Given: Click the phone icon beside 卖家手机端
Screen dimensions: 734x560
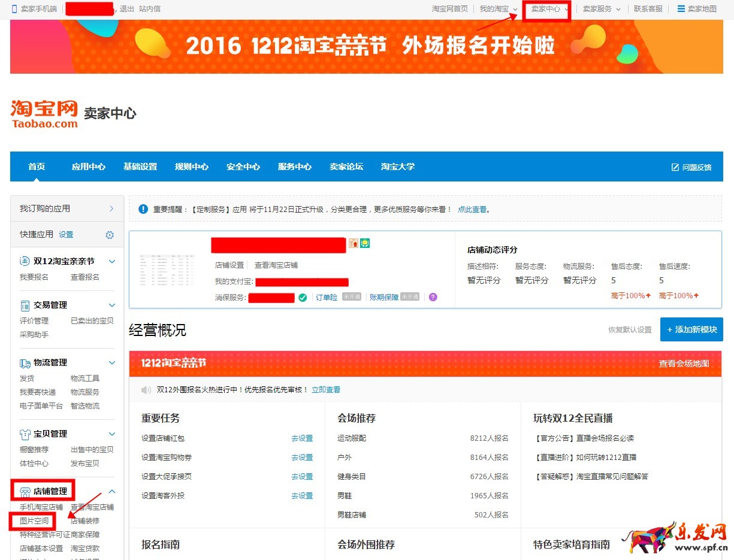Looking at the screenshot, I should pos(14,9).
